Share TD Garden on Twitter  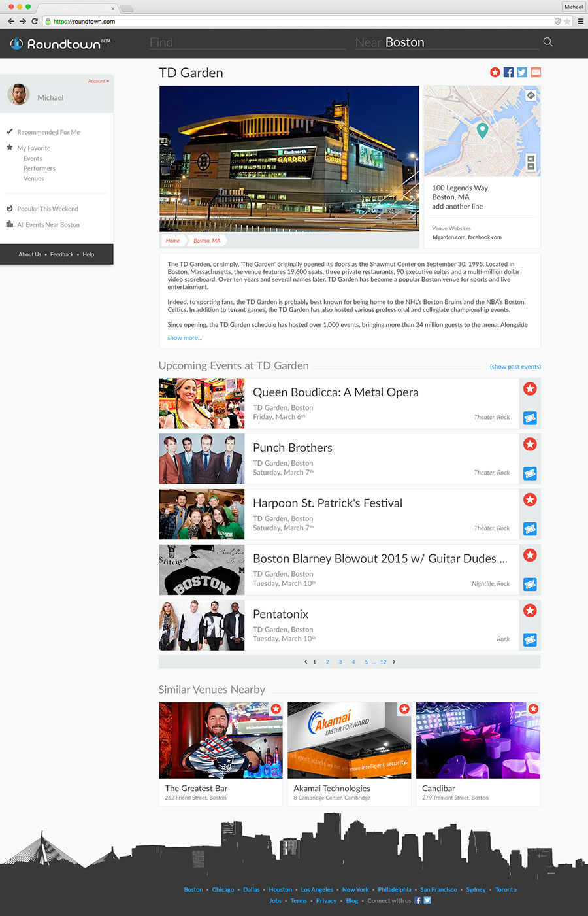click(522, 73)
